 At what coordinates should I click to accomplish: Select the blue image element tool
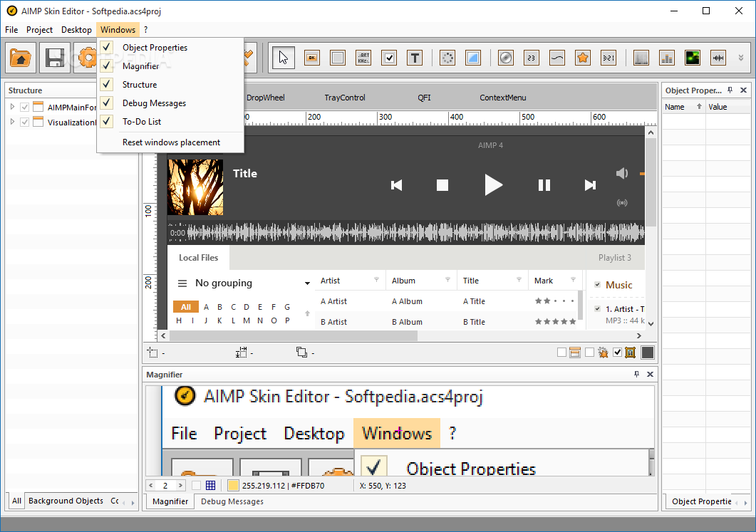pos(473,58)
